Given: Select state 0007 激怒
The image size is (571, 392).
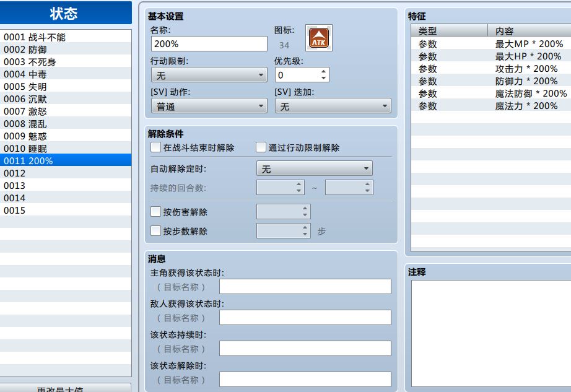Looking at the screenshot, I should [x=66, y=111].
